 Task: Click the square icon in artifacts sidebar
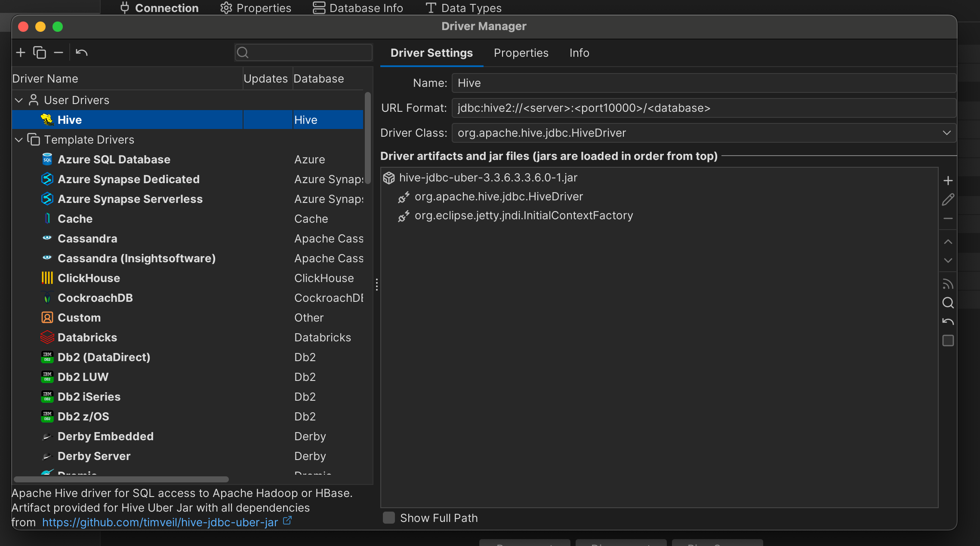point(948,340)
